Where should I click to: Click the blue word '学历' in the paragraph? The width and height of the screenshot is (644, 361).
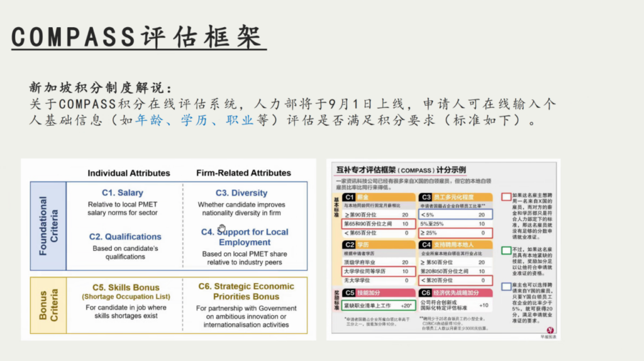point(194,120)
